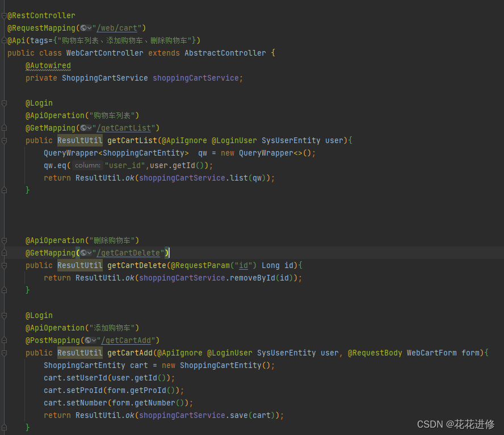Toggle fold marker on @GetMapping /getCartList line
This screenshot has height=435, width=504.
pyautogui.click(x=4, y=128)
